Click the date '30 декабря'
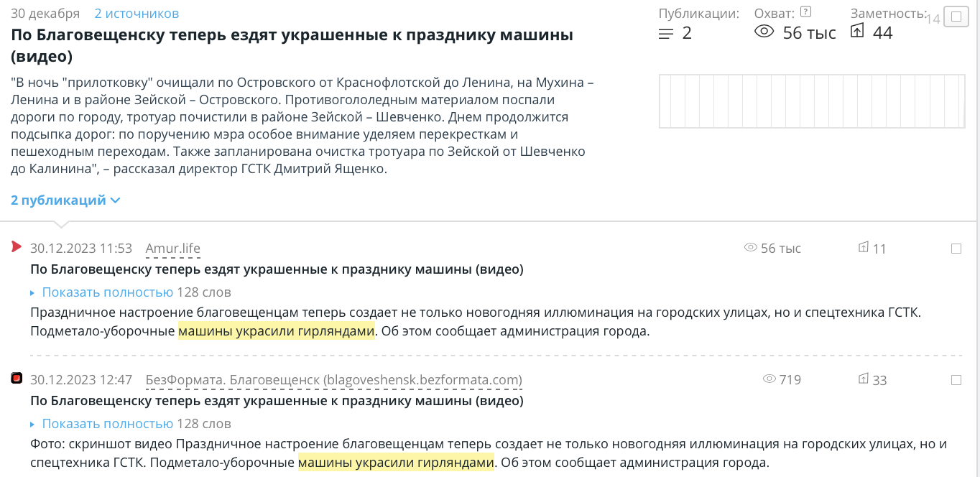This screenshot has width=980, height=477. pos(45,14)
